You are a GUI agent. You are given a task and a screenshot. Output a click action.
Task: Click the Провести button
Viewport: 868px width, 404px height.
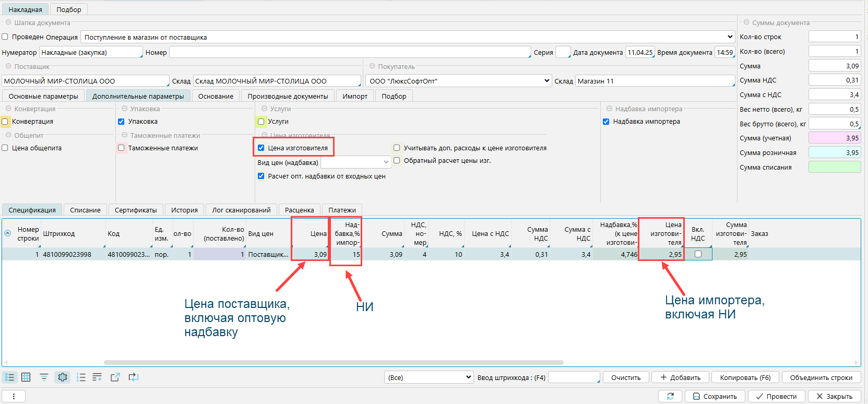pos(775,396)
